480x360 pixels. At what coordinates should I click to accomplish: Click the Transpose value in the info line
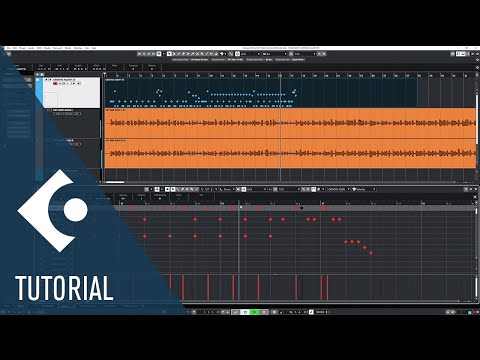coord(133,69)
